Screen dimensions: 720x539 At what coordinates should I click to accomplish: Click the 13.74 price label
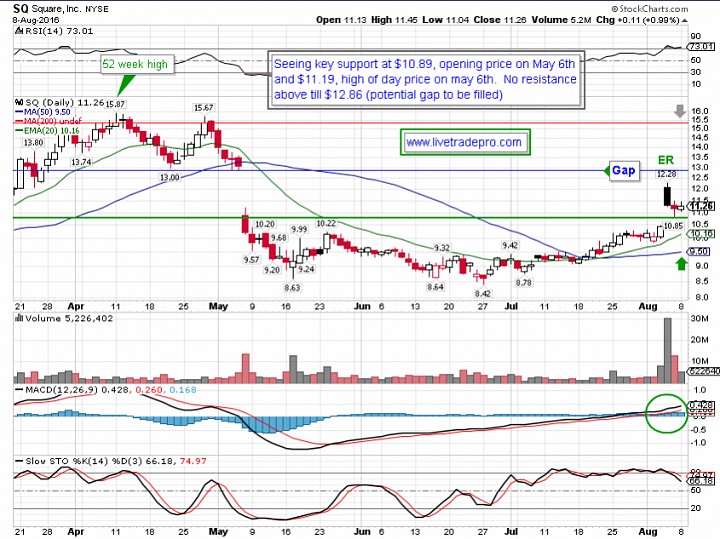(81, 162)
